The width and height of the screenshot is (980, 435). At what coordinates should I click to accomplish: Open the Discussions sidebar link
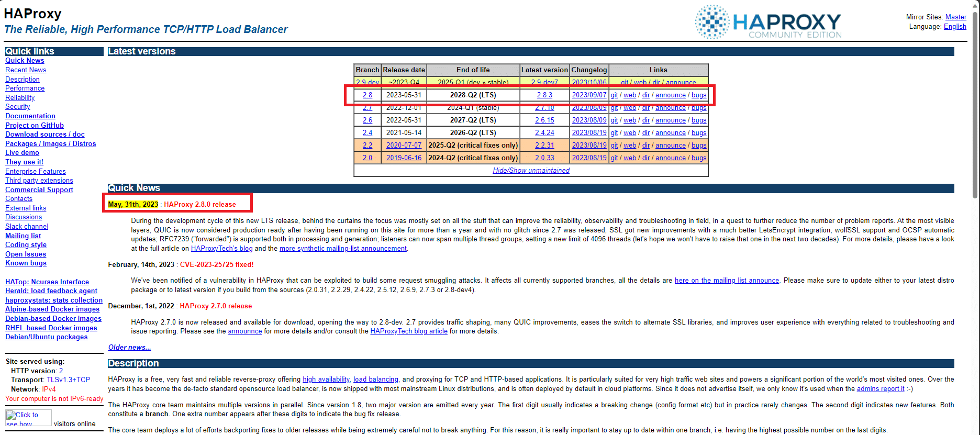24,217
